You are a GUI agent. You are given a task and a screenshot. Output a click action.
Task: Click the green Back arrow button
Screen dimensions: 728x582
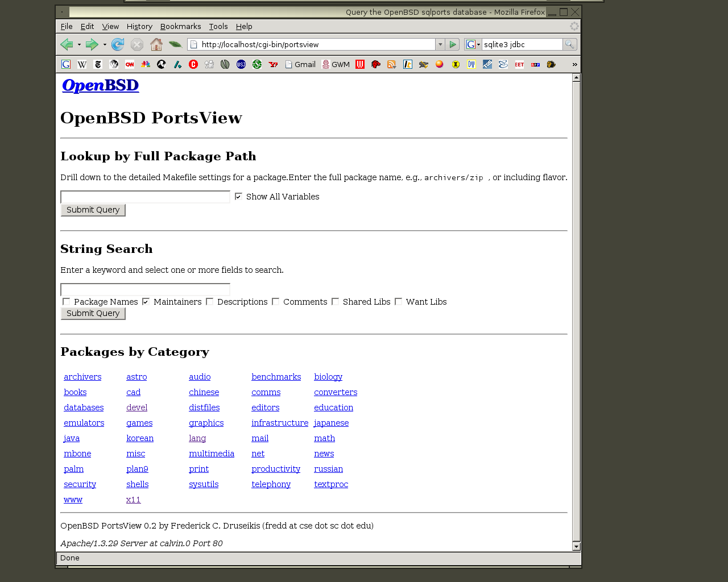67,44
